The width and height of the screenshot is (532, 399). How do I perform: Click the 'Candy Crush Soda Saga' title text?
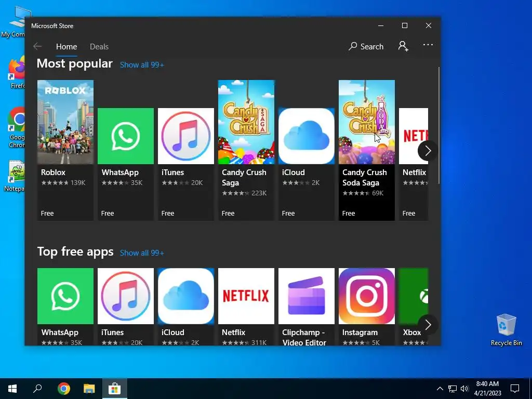364,178
